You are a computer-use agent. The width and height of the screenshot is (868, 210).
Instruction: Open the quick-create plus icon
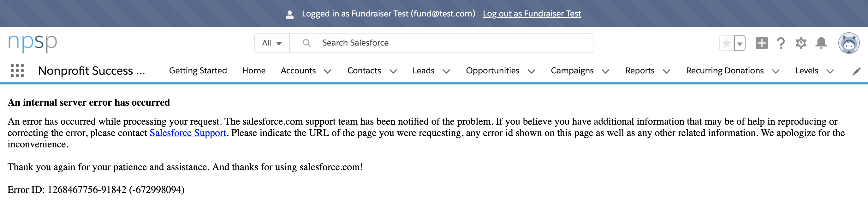pos(761,43)
